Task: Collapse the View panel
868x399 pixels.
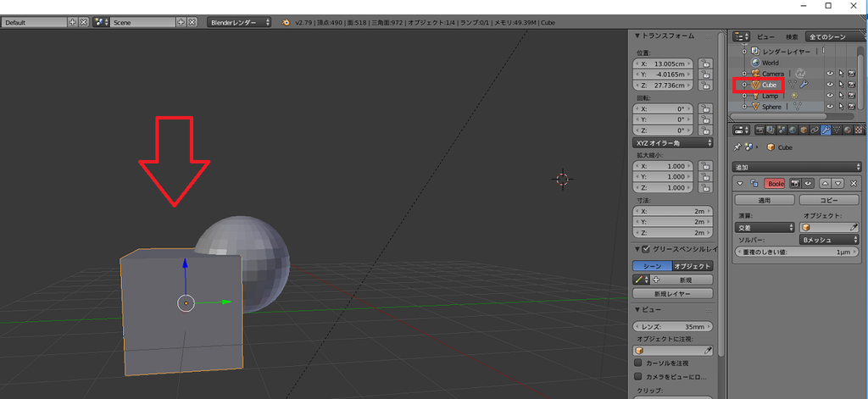Action: (x=637, y=310)
